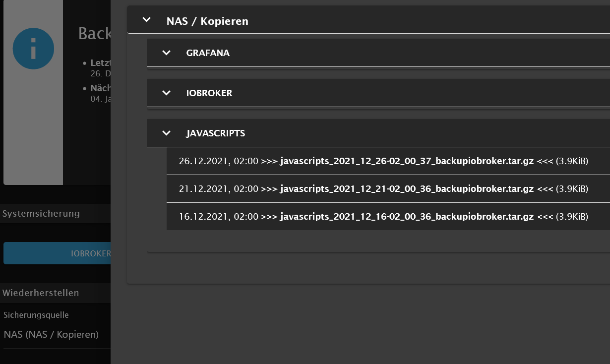This screenshot has height=364, width=610.
Task: Click the JAVASCRIPTS section title
Action: (x=215, y=133)
